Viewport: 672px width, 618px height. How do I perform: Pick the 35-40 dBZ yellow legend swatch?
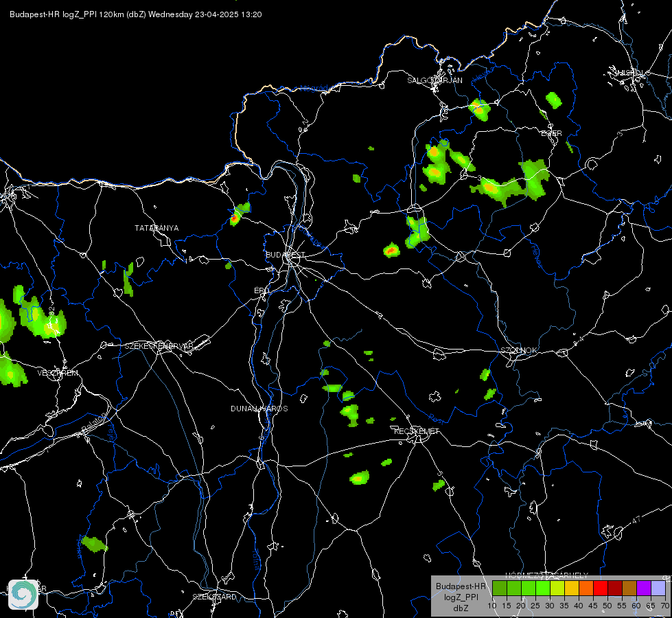(x=572, y=588)
